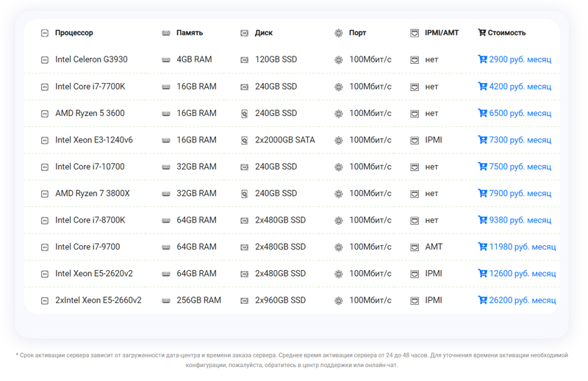This screenshot has height=381, width=588.
Task: Order the 2900 руб. месяц server
Action: pyautogui.click(x=514, y=59)
